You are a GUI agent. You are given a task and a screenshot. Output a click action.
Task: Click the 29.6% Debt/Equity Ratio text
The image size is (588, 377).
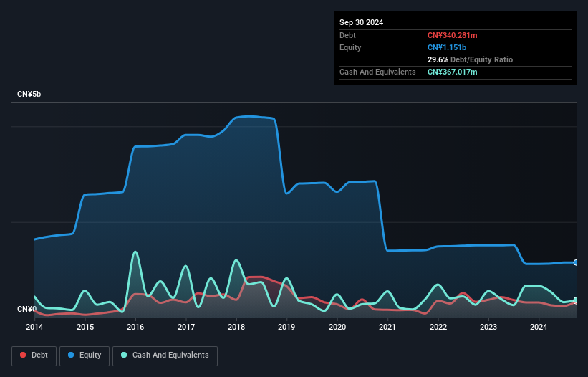point(470,59)
